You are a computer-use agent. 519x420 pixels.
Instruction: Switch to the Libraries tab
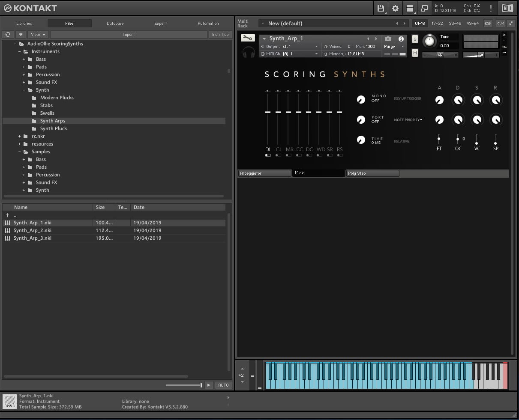(x=24, y=24)
